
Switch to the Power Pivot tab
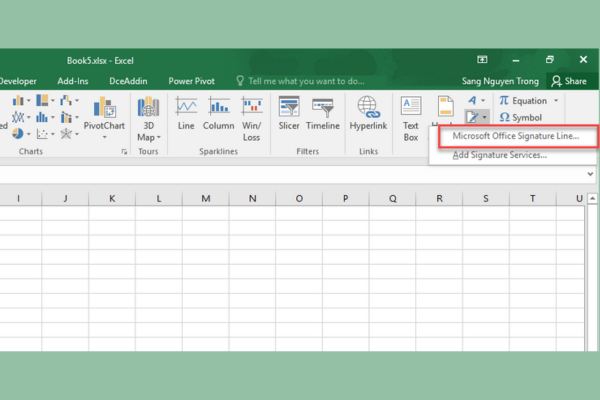pyautogui.click(x=191, y=81)
